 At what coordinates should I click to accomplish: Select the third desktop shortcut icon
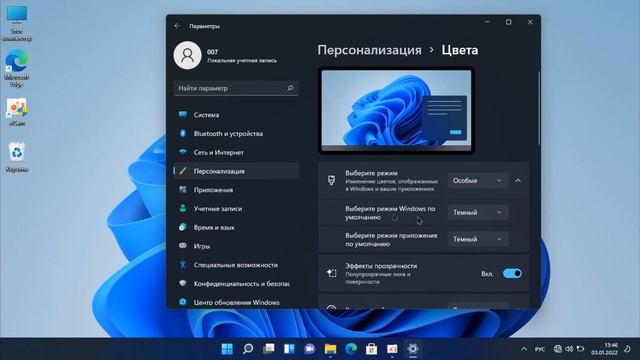tap(17, 112)
